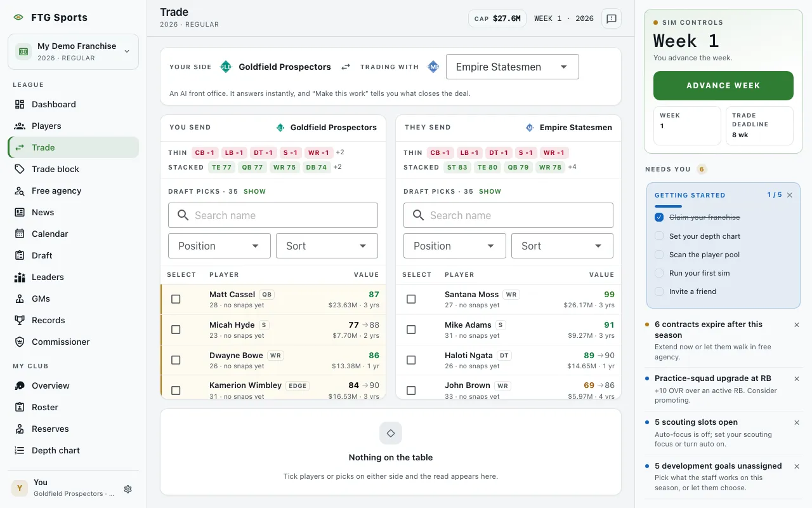Dismiss the contracts expire notification
The height and width of the screenshot is (508, 812).
point(797,324)
